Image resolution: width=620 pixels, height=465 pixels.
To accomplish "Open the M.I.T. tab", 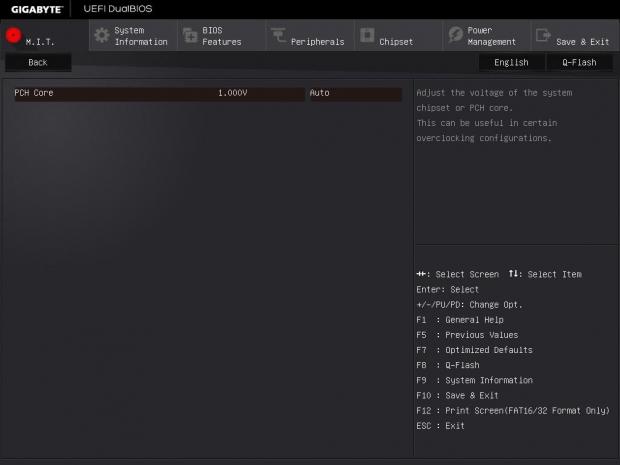I will 45,35.
